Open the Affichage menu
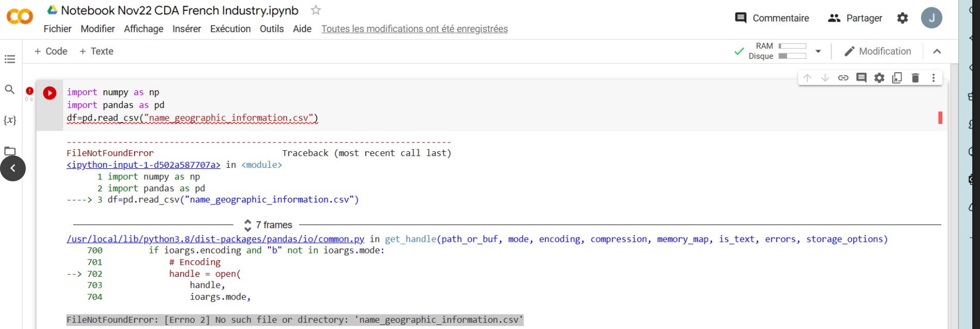The image size is (980, 329). [143, 29]
